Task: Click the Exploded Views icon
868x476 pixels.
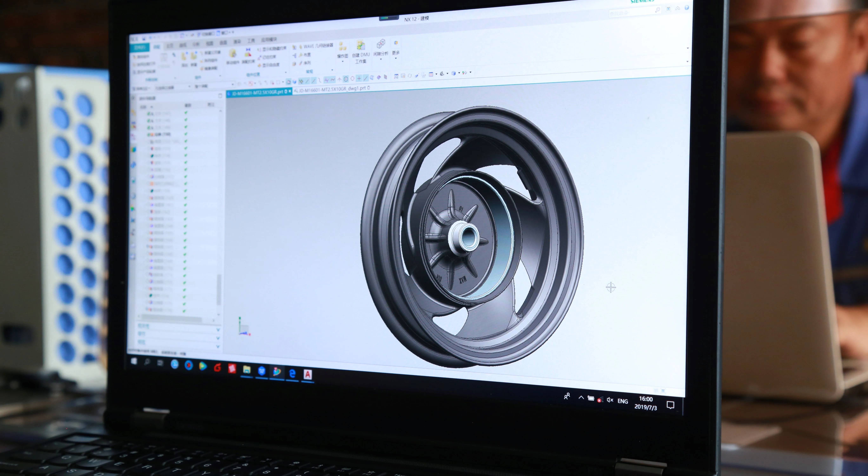Action: coord(342,47)
